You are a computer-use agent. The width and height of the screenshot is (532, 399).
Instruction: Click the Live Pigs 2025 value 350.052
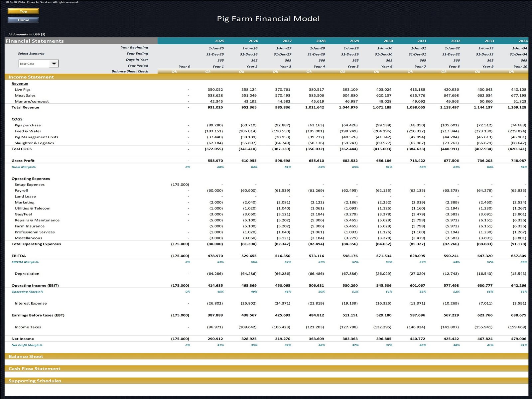(x=215, y=90)
